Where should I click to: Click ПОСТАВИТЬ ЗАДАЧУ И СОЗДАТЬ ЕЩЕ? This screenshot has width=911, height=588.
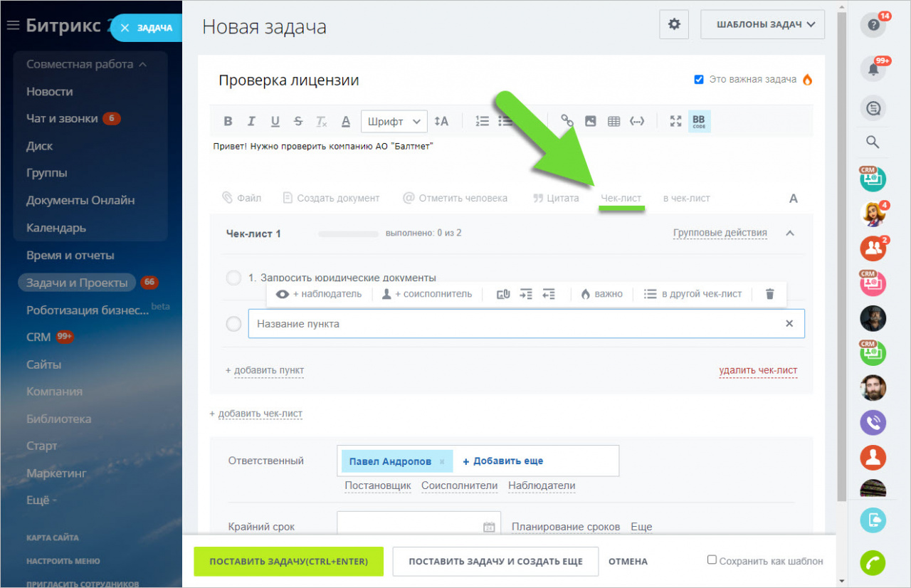(495, 562)
